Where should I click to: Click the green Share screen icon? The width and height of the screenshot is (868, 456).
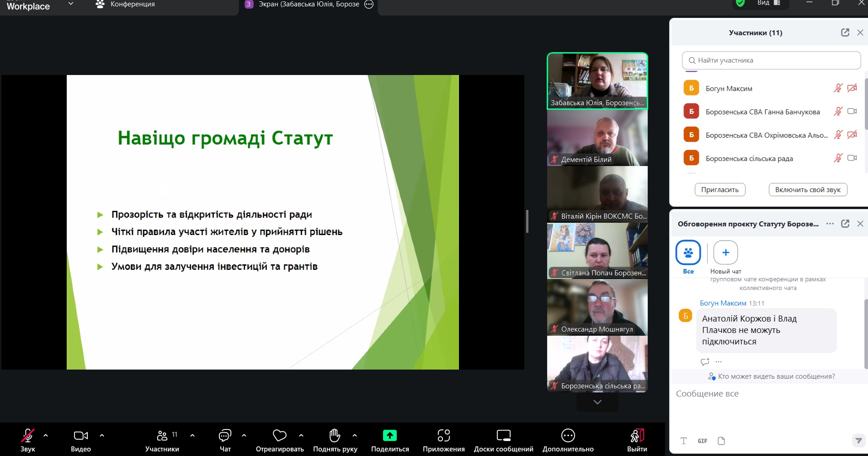[389, 435]
